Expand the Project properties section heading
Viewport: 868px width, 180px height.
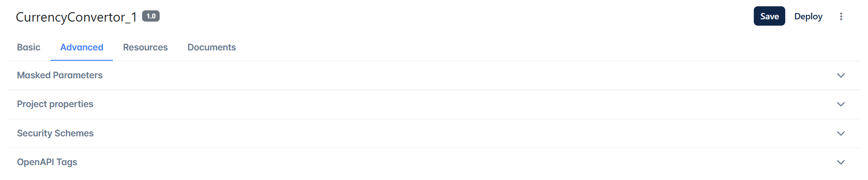pos(55,104)
